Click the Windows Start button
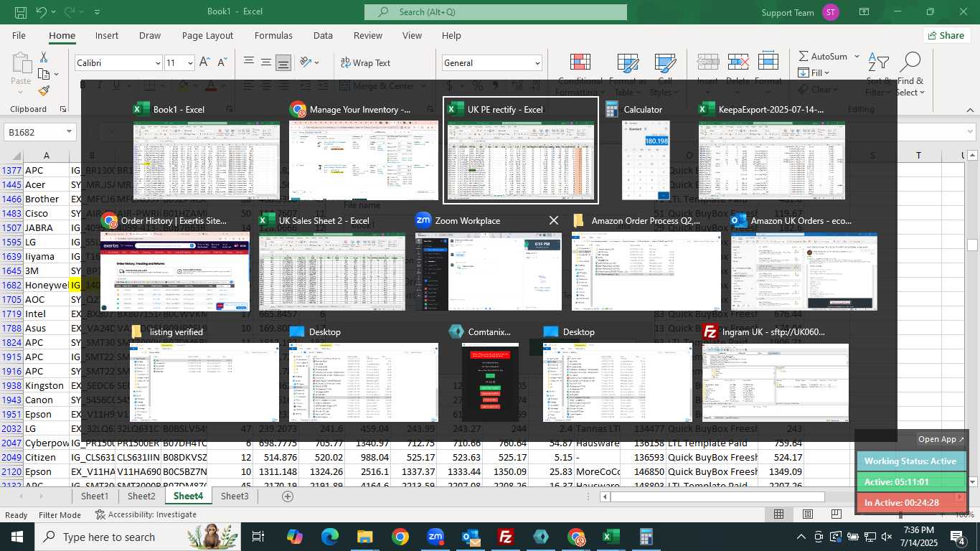980x551 pixels. pyautogui.click(x=17, y=537)
